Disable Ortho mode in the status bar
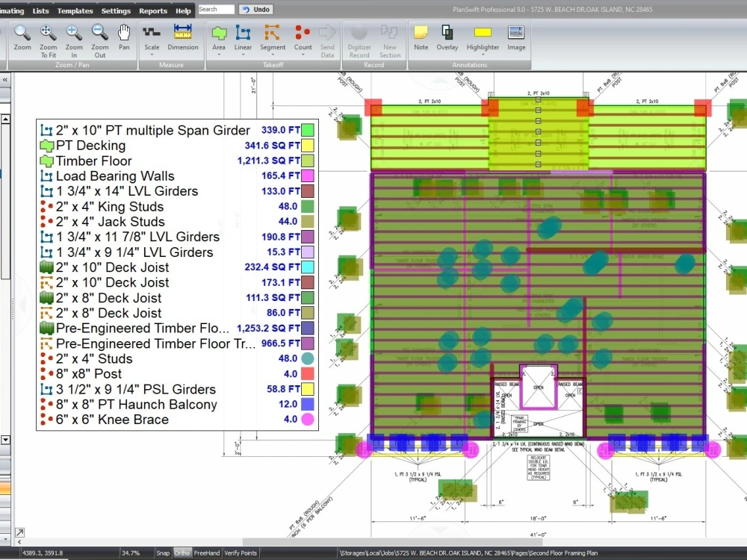 (182, 553)
